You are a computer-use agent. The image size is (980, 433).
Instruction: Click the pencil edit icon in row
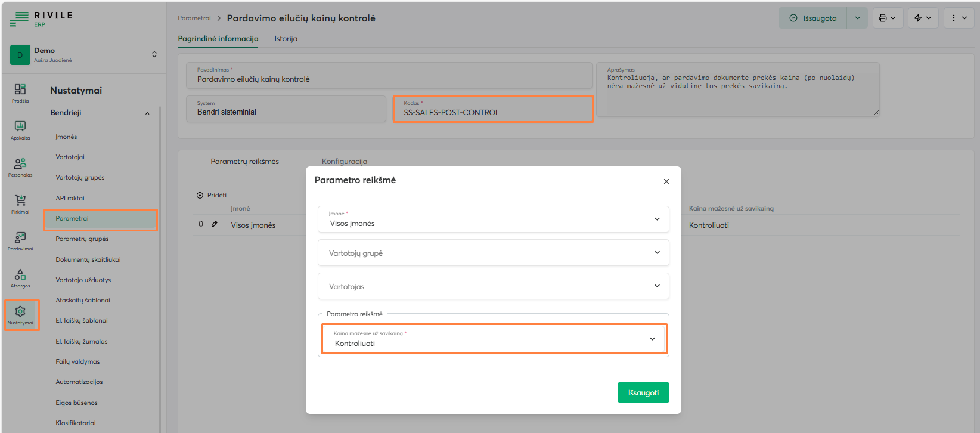tap(215, 224)
